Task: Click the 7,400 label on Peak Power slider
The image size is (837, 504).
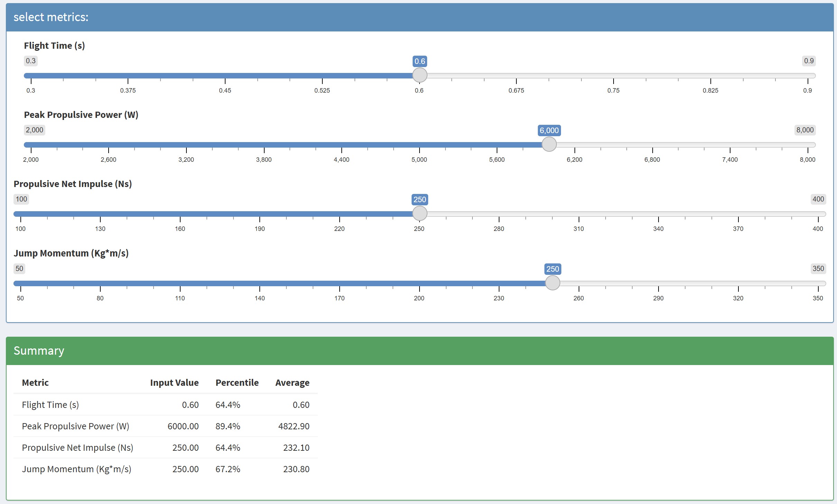Action: (x=730, y=160)
